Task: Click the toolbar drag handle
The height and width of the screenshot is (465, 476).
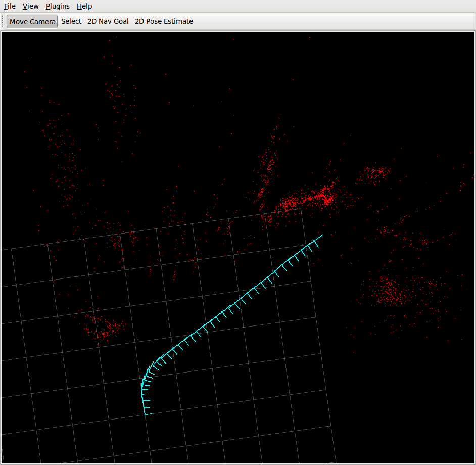Action: coord(3,22)
